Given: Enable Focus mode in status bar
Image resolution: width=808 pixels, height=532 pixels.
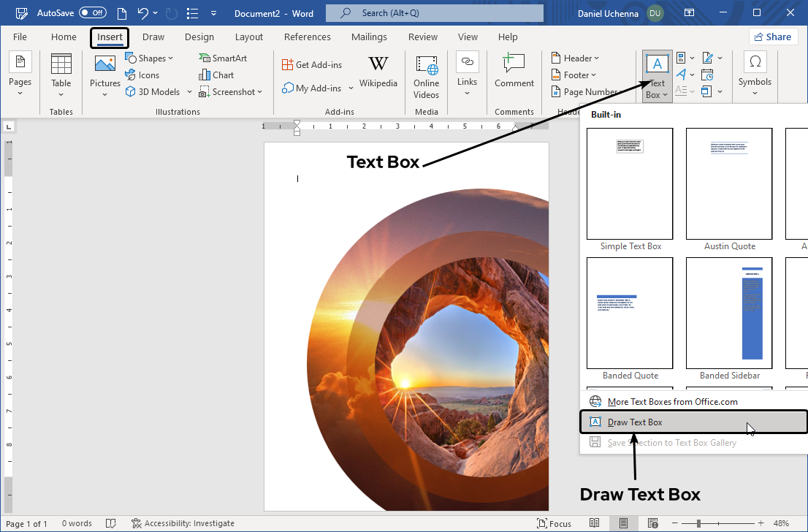Looking at the screenshot, I should 554,523.
